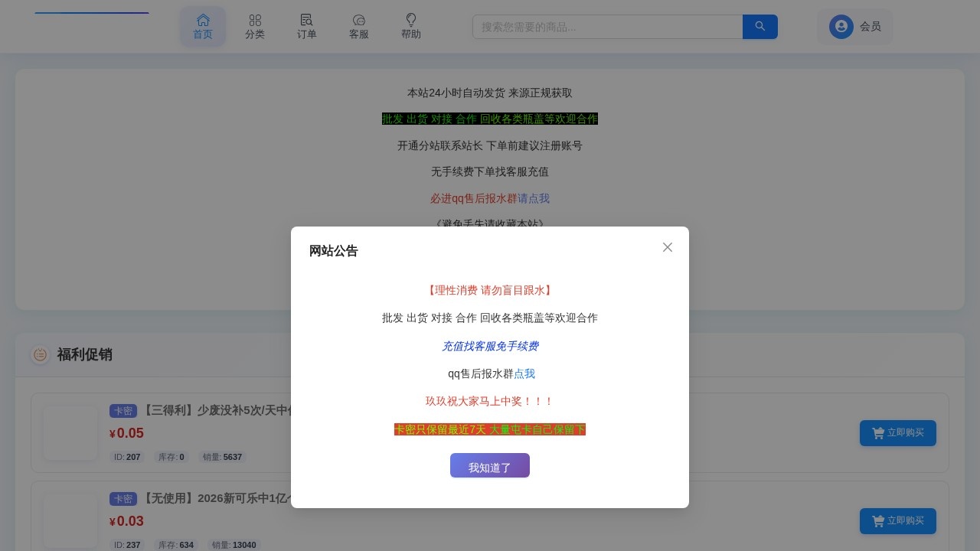Click the 本站24小时自动发货 notice line
This screenshot has width=980, height=551.
click(490, 93)
